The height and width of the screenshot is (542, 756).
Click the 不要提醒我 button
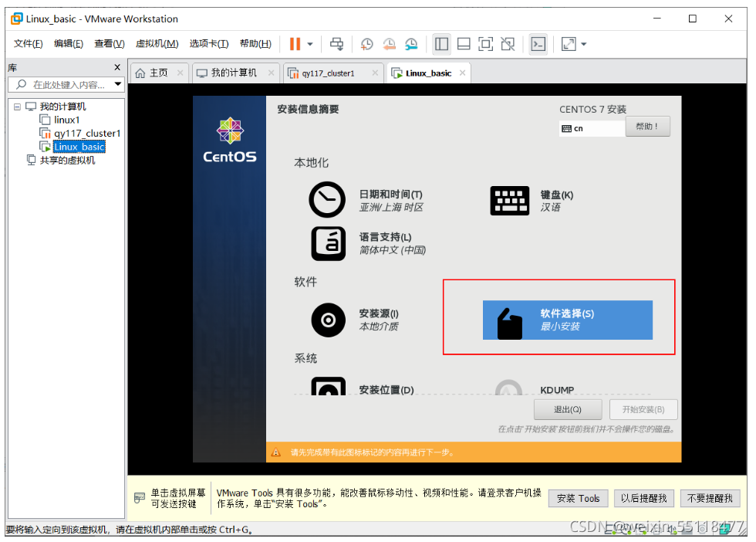(710, 499)
